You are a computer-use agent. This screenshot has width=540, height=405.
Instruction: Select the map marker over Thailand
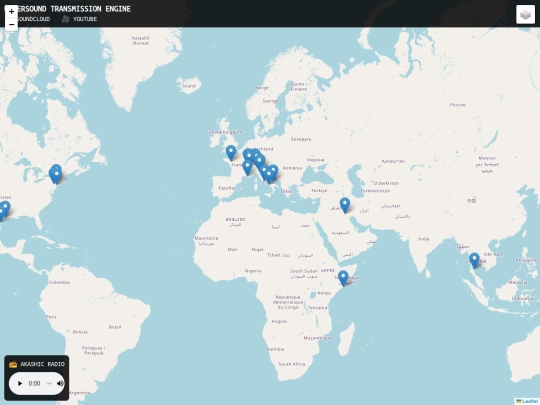pos(475,261)
